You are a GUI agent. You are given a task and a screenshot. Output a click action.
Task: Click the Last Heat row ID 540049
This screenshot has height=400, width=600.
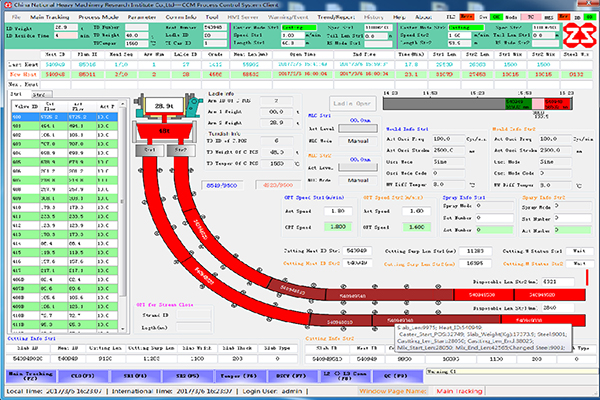(x=55, y=65)
